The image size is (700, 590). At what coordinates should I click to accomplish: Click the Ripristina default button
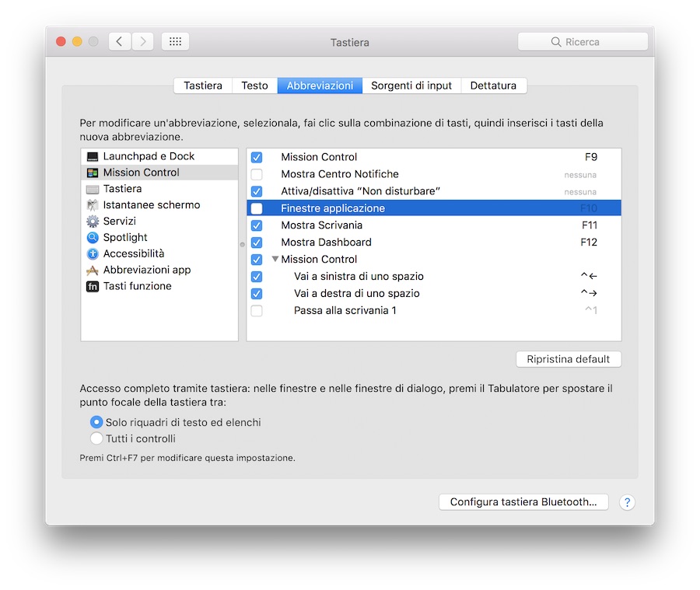point(569,359)
